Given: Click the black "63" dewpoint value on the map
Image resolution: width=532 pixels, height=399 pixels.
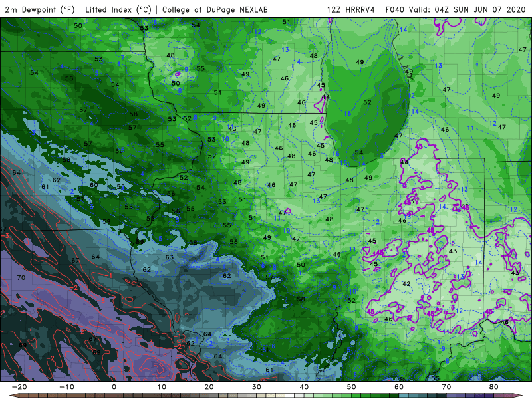Looking at the screenshot, I should click(x=170, y=257).
